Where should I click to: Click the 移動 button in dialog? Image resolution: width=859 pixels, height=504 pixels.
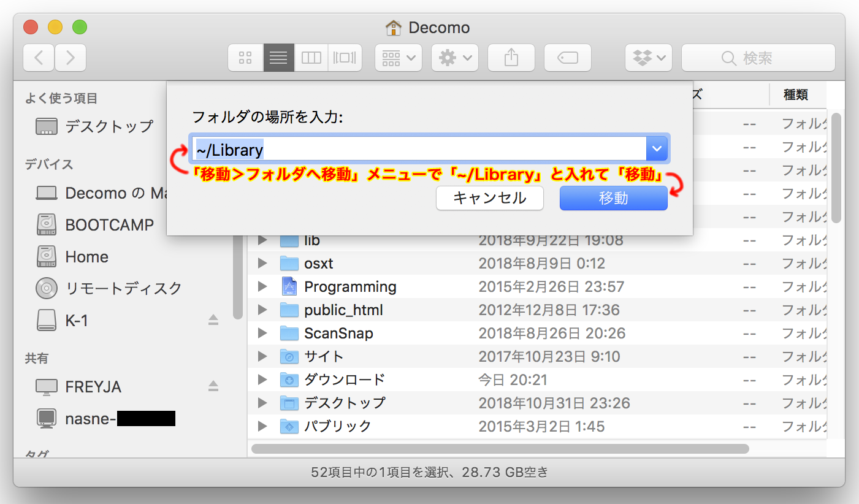[x=613, y=198]
